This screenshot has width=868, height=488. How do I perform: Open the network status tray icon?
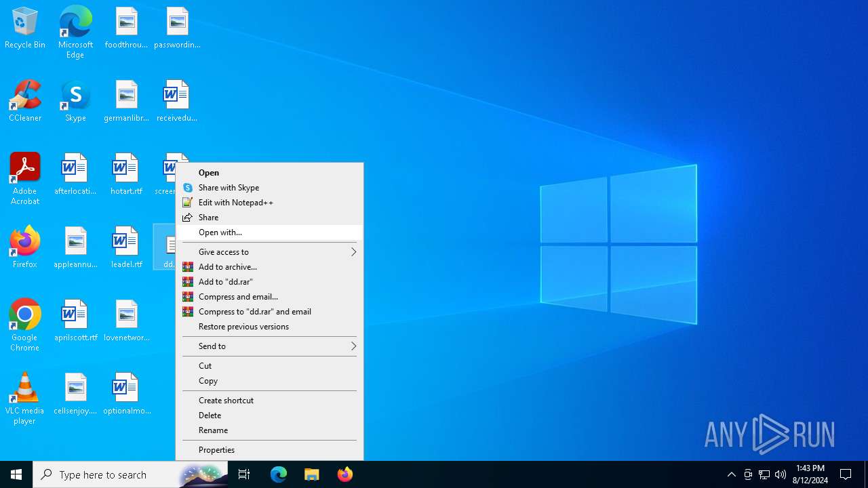pos(764,474)
